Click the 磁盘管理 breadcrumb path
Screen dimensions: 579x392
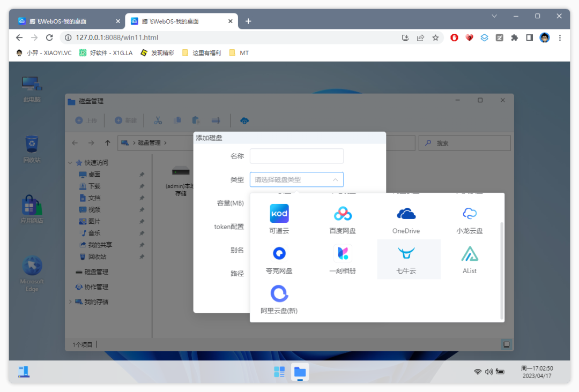click(149, 142)
